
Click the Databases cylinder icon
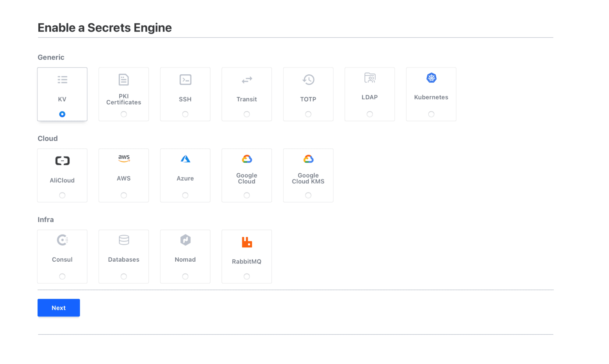124,240
